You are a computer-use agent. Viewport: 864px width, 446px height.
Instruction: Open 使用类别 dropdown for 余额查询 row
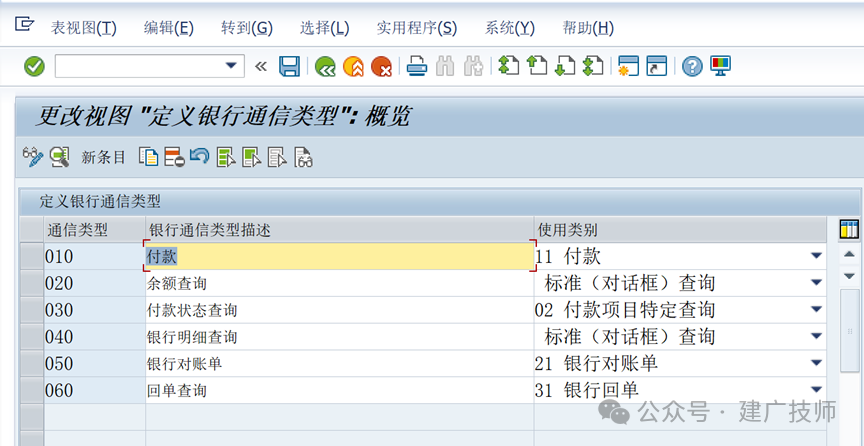[816, 283]
